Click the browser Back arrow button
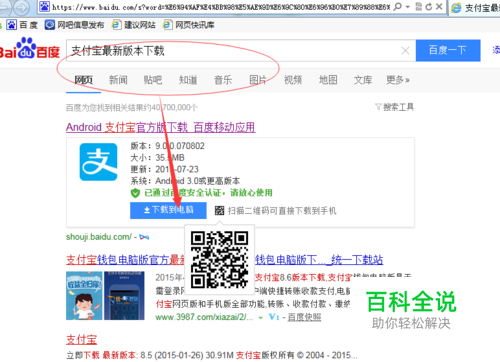 (5, 7)
